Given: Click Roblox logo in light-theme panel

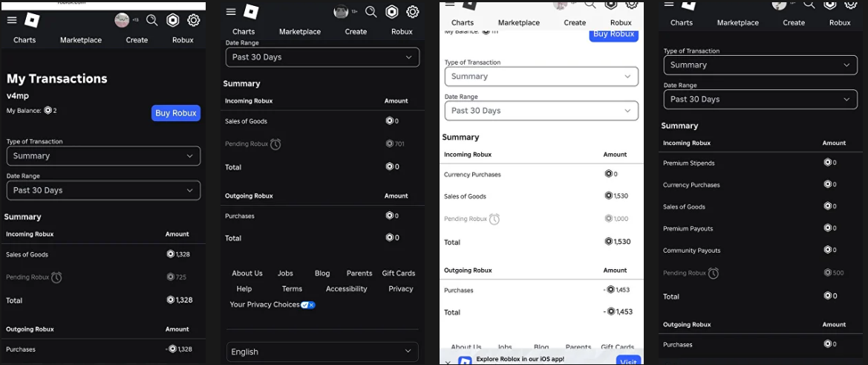Looking at the screenshot, I should click(x=471, y=4).
